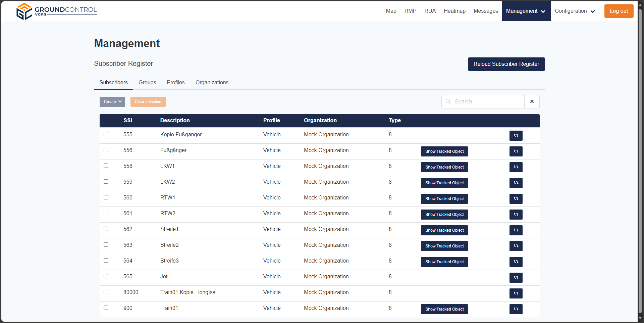644x323 pixels.
Task: Click the refresh icon for SSI 555
Action: pyautogui.click(x=516, y=136)
